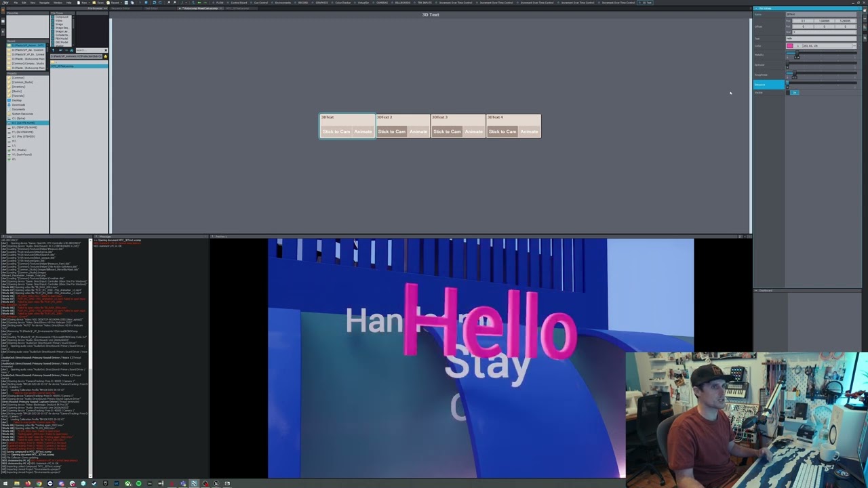Click the Windows Start button on taskbar
Image resolution: width=868 pixels, height=488 pixels.
(x=5, y=484)
